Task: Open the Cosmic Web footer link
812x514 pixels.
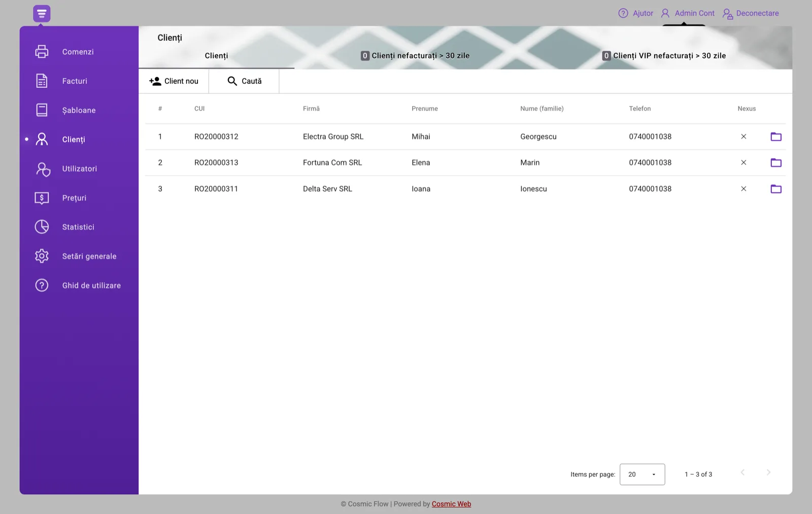Action: (x=451, y=504)
